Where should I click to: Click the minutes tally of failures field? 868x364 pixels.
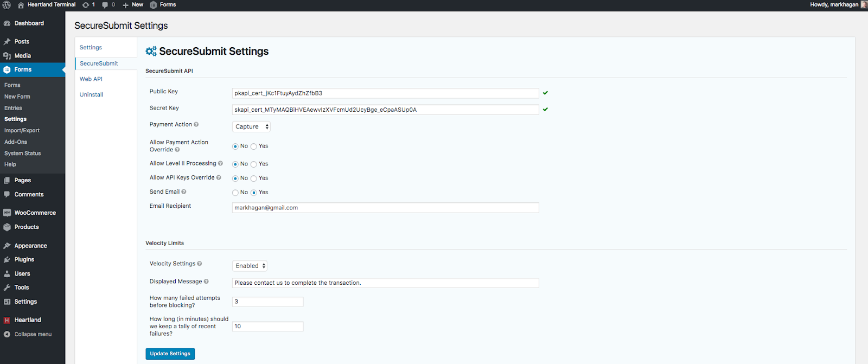267,327
